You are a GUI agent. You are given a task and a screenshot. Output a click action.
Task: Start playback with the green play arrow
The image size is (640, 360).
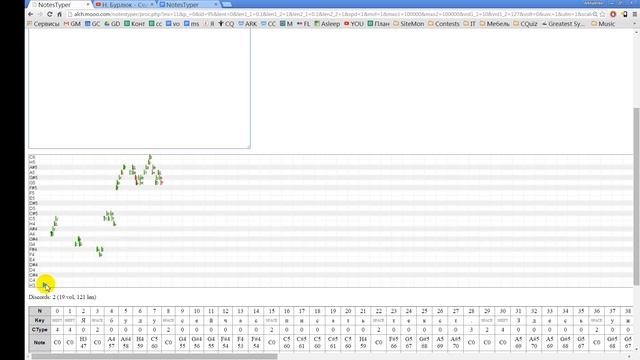44,284
